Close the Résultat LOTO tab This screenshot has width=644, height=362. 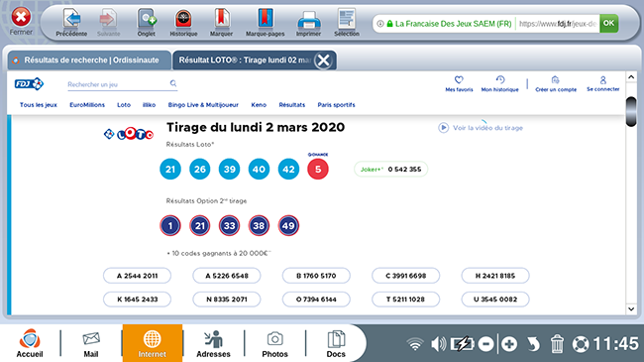click(324, 60)
